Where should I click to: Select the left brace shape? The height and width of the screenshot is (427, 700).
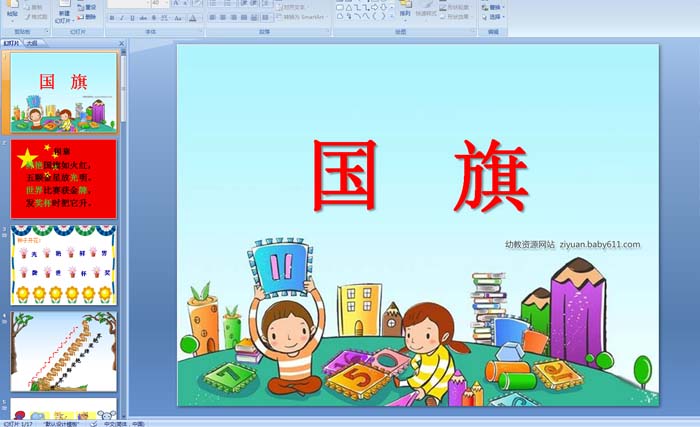(374, 16)
